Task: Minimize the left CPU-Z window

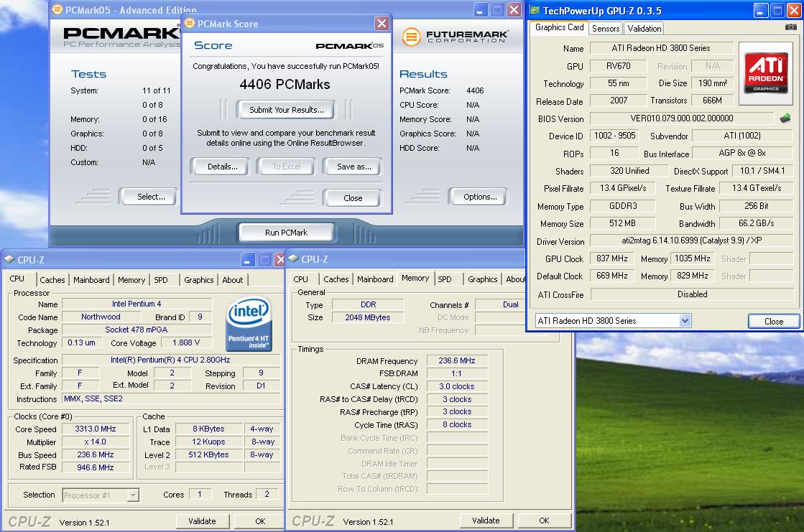Action: coord(248,260)
